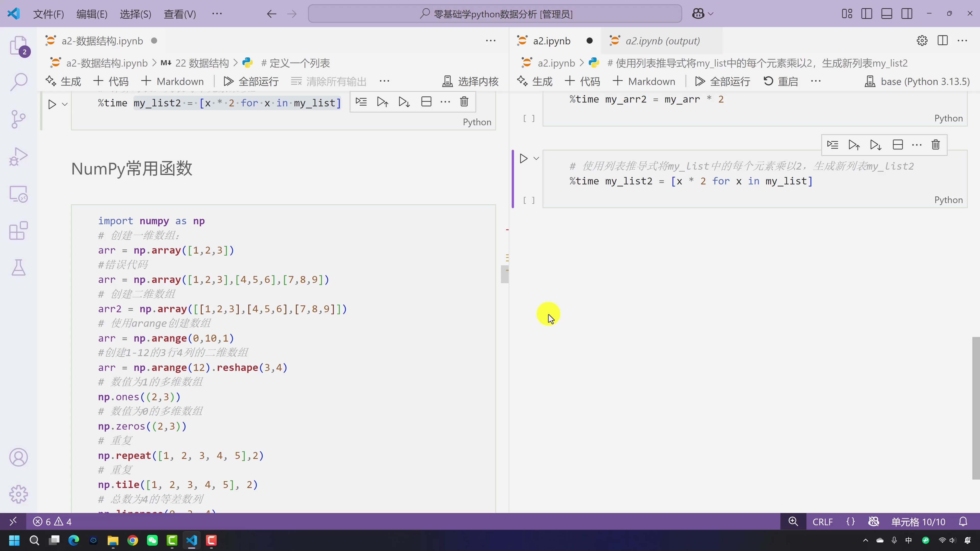
Task: Execute cells above in left cell toolbar
Action: point(382,102)
